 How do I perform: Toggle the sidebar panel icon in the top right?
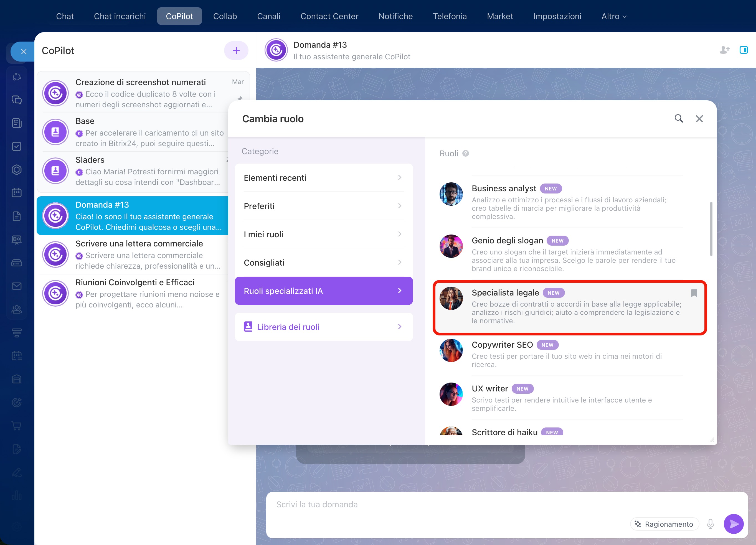(743, 50)
